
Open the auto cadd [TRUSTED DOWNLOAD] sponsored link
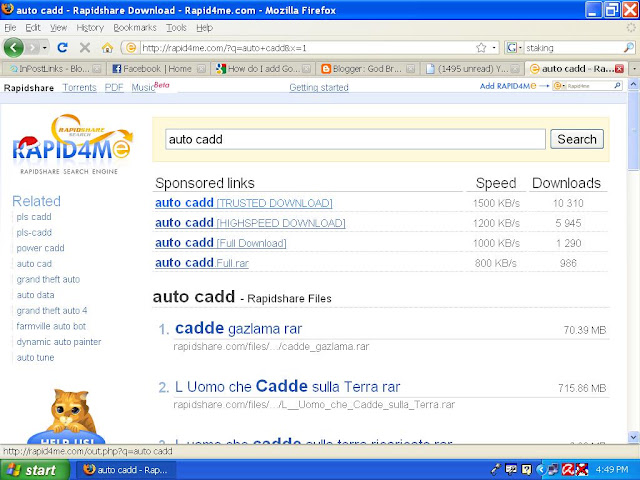[244, 203]
